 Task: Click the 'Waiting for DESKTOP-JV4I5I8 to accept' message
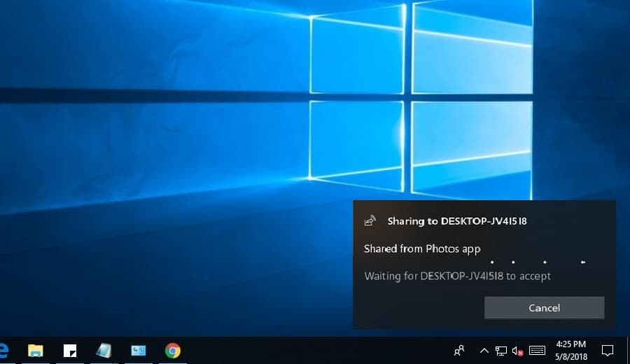pos(457,276)
